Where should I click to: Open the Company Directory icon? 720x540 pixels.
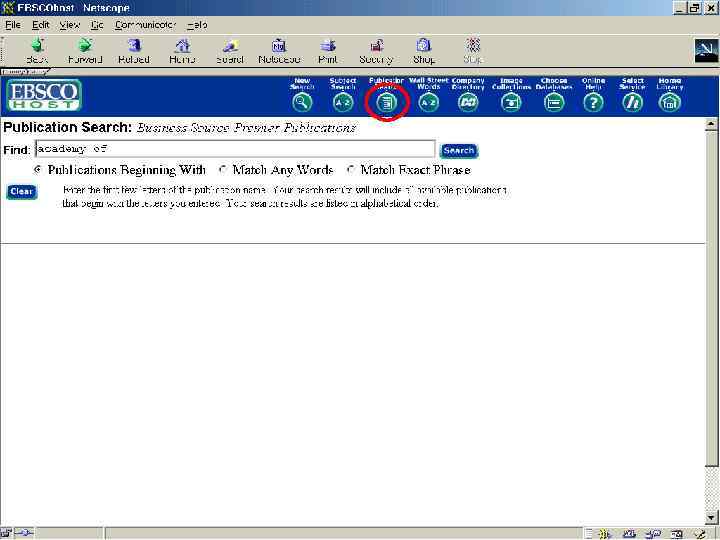468,102
